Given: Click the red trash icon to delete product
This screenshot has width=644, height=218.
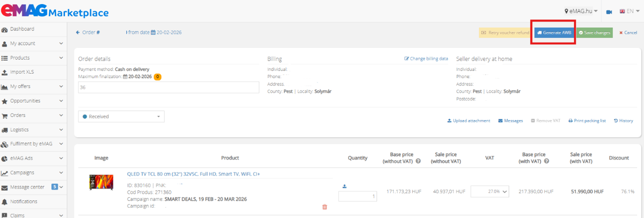Looking at the screenshot, I should pos(324,207).
